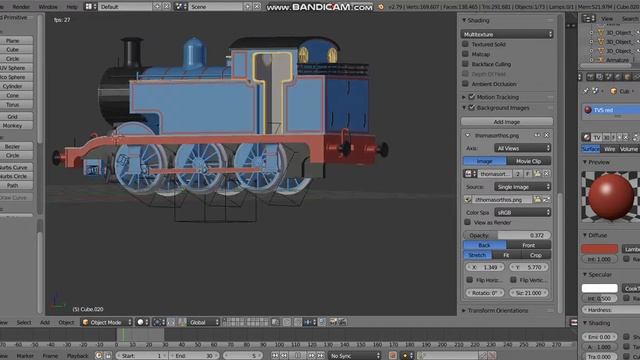
Task: Click the red Diffuse color swatch
Action: pos(599,249)
